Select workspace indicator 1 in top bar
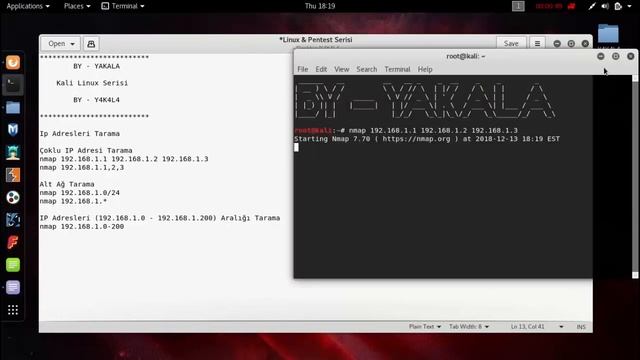Image resolution: width=640 pixels, height=360 pixels. 518,6
